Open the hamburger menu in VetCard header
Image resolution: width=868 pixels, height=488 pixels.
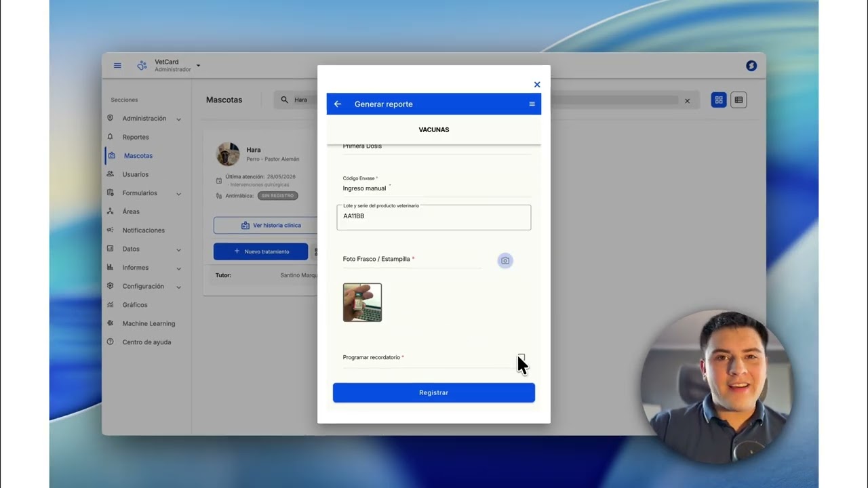coord(117,66)
